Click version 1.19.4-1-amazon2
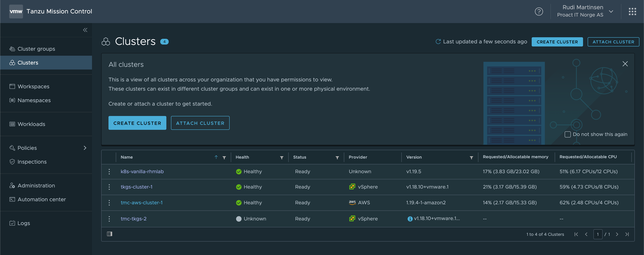This screenshot has width=644, height=255. pyautogui.click(x=426, y=203)
